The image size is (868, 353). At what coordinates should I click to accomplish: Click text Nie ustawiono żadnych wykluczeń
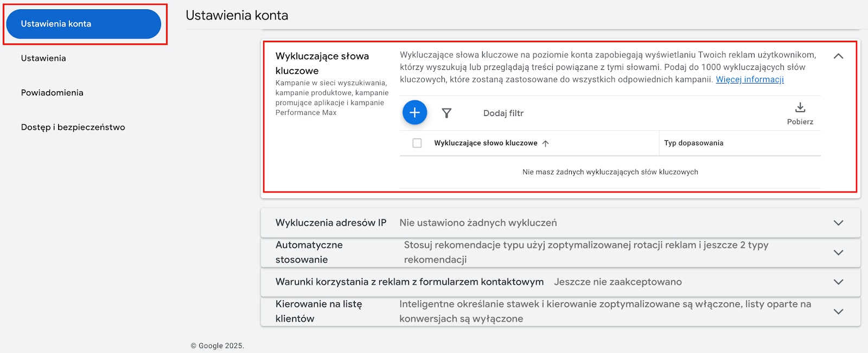pyautogui.click(x=478, y=223)
